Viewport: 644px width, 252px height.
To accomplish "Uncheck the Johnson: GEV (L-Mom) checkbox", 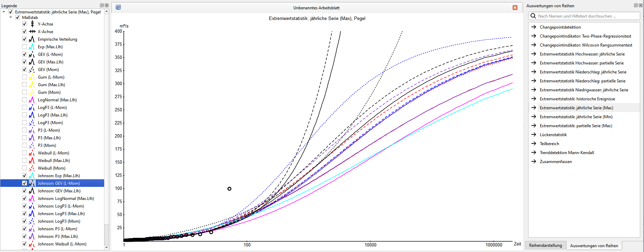I will (24, 183).
